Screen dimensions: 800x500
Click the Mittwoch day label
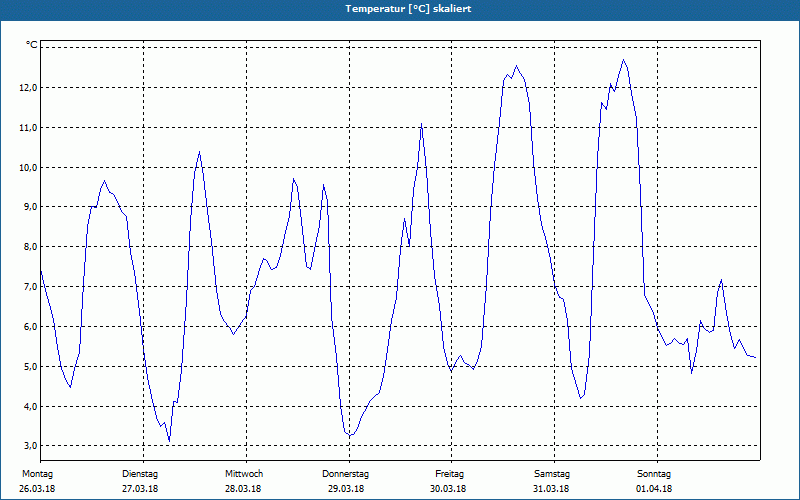pos(244,474)
